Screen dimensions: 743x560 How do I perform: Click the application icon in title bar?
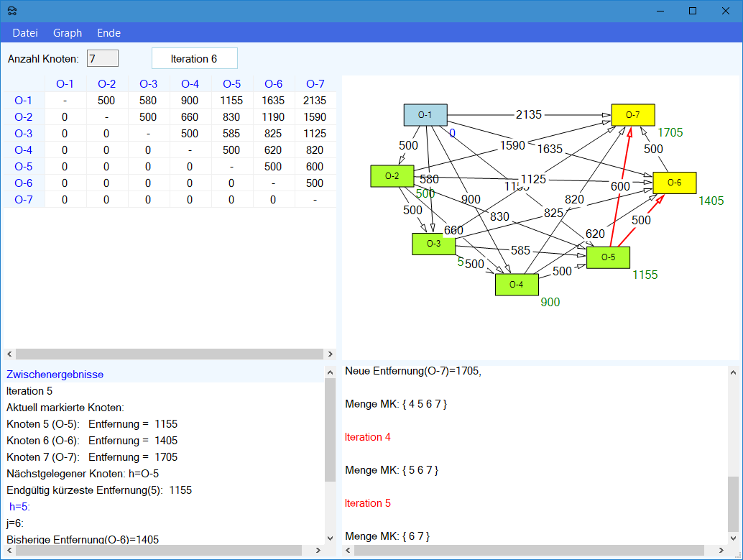tap(11, 11)
